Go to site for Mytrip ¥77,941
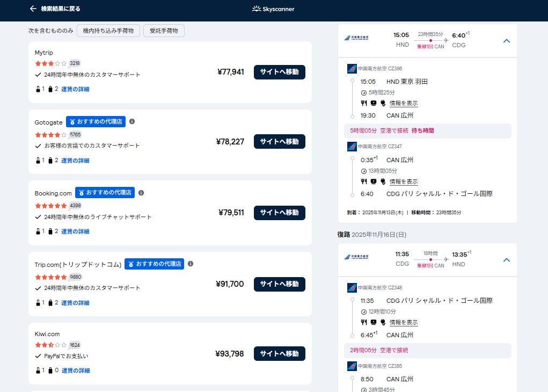This screenshot has height=392, width=548. click(279, 72)
